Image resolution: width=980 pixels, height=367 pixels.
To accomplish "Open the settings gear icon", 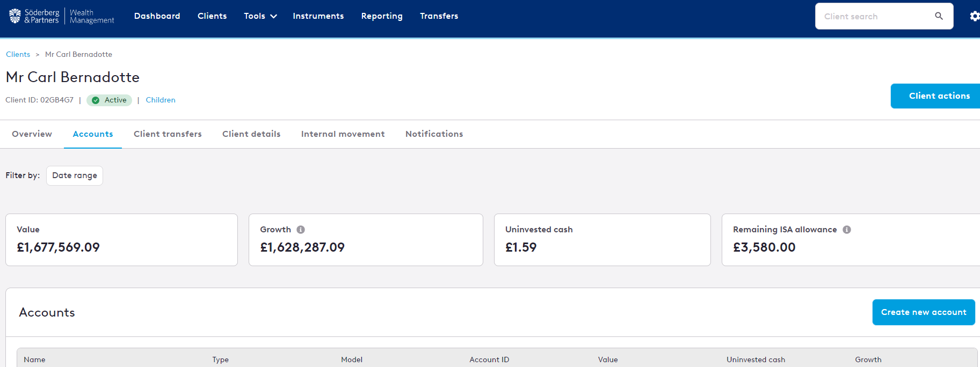I will 975,16.
